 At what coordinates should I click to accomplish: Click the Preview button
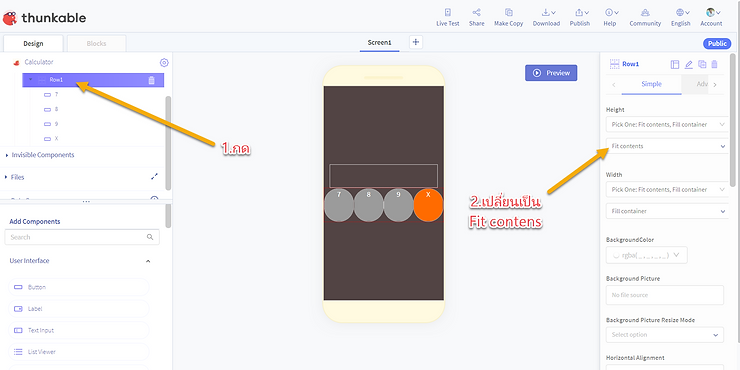[x=551, y=73]
